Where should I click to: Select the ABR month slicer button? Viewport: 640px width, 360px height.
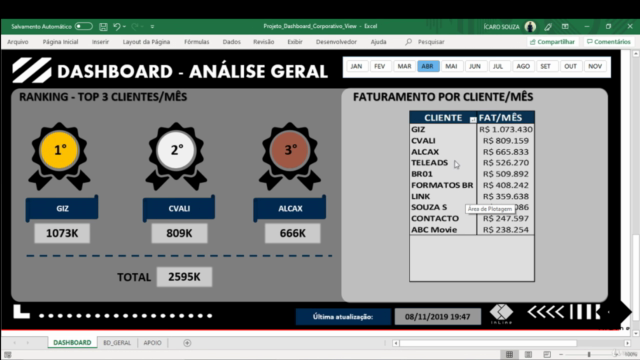428,66
